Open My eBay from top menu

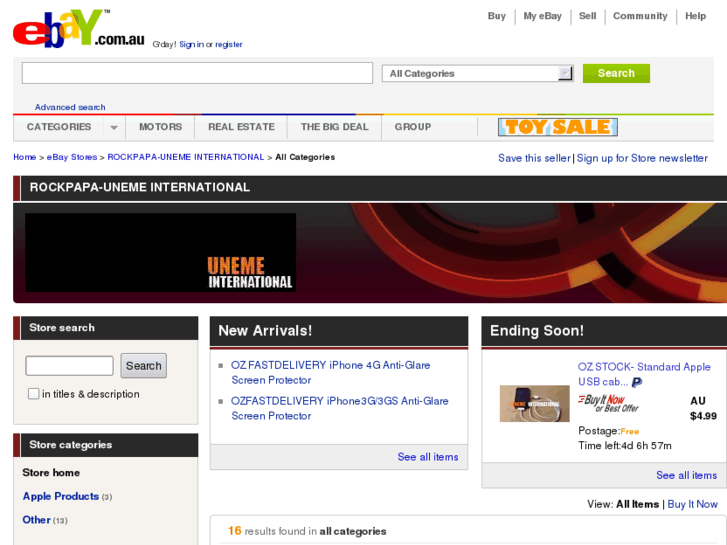tap(542, 16)
